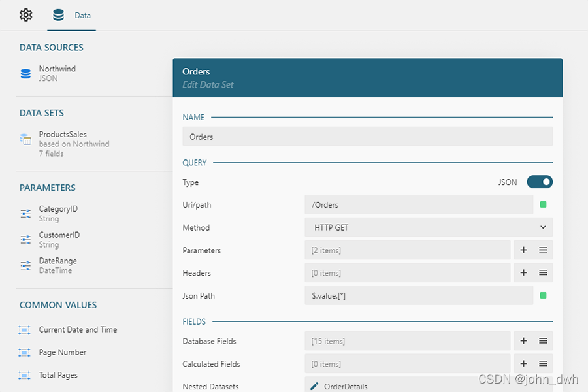Click the green indicator beside Json Path

(544, 295)
